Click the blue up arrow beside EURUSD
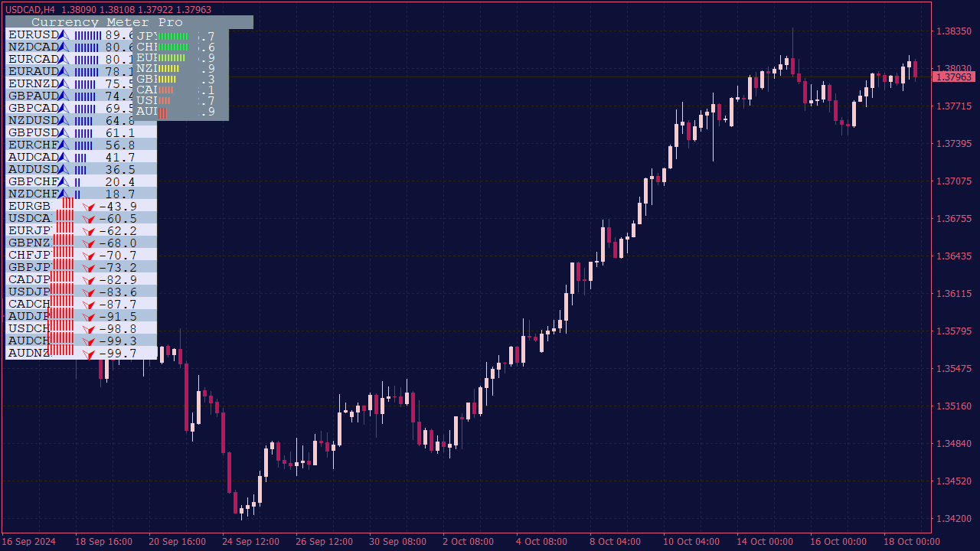This screenshot has height=551, width=980. (x=64, y=35)
